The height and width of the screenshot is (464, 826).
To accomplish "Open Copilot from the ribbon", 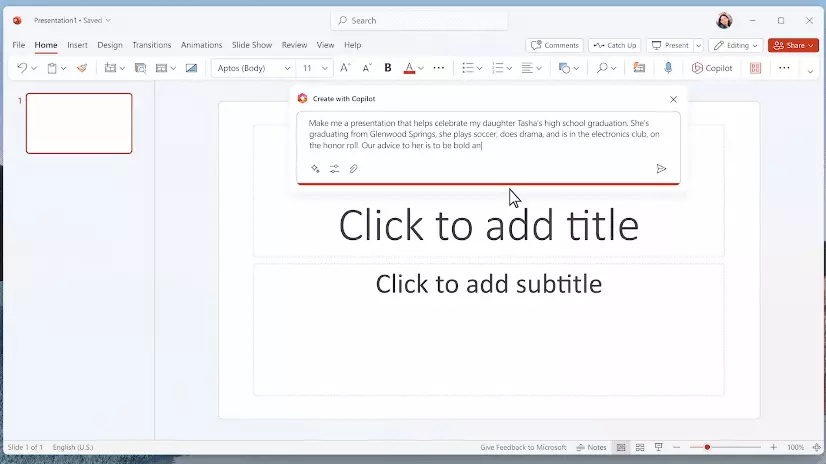I will point(712,68).
